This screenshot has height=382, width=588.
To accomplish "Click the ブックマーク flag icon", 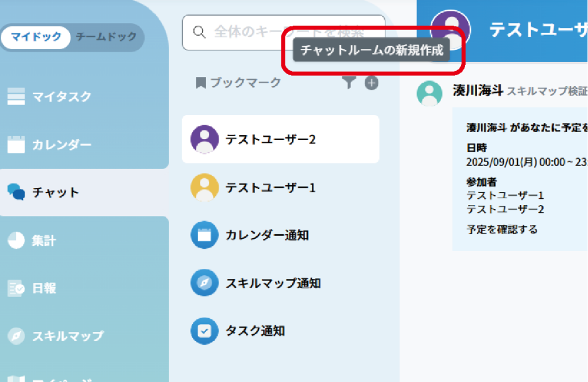I will [x=201, y=83].
